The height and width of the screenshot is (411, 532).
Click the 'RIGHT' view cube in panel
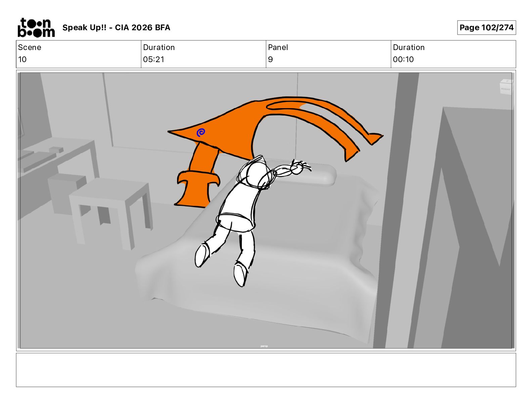click(x=505, y=87)
